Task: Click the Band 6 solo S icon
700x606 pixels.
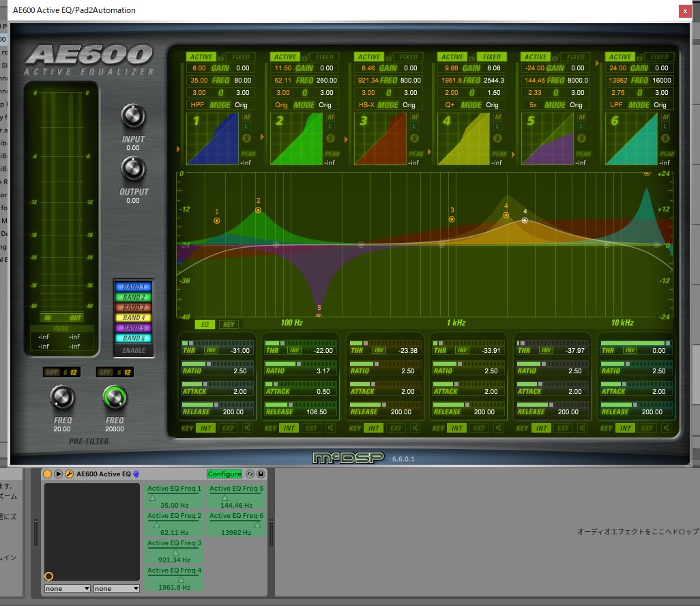Action: [x=666, y=139]
